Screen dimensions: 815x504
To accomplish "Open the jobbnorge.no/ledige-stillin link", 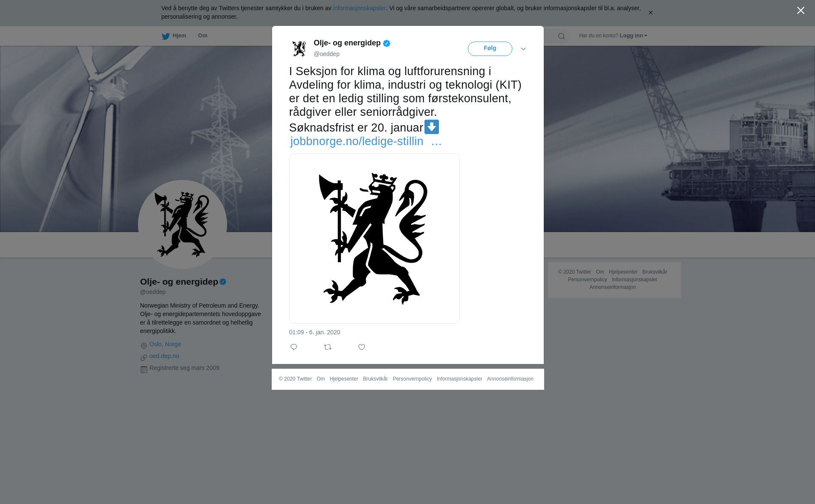I will (x=357, y=141).
